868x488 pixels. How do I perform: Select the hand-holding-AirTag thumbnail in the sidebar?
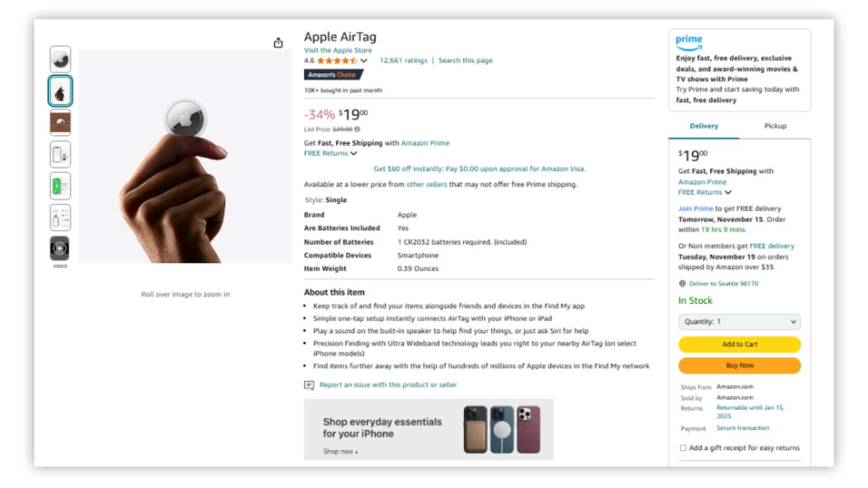point(60,92)
